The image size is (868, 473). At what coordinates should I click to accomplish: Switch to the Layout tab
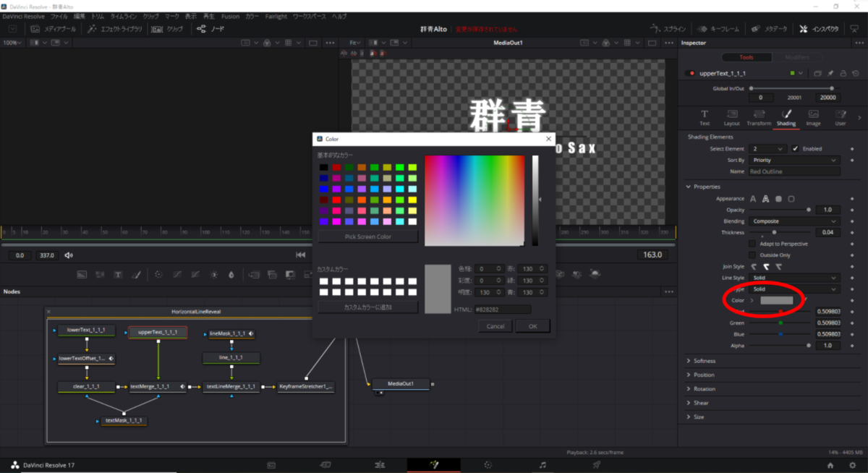pos(732,118)
